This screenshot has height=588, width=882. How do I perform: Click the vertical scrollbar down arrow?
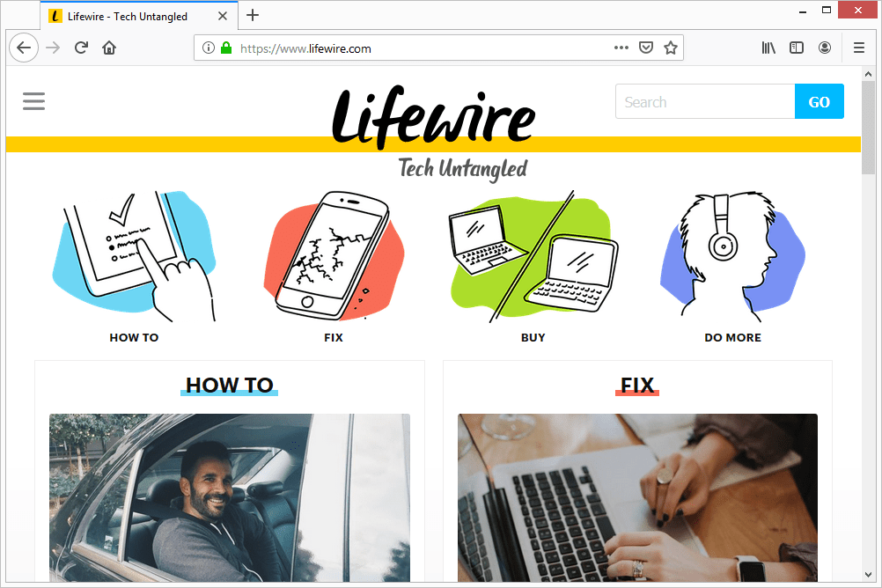click(x=868, y=575)
